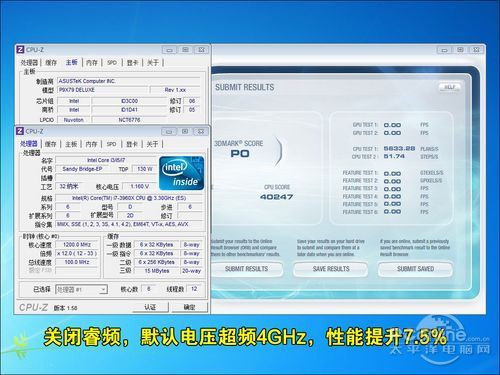
Task: Open the 内存 tab in the front CPU-Z window
Action: click(x=91, y=144)
